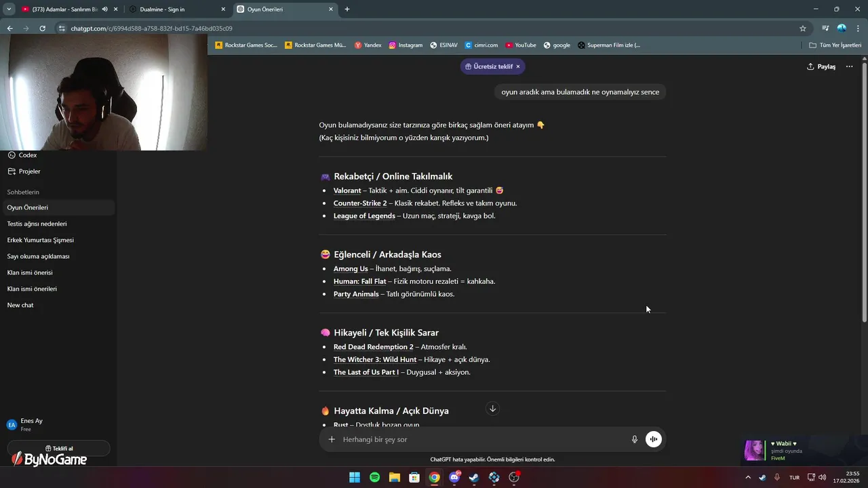Screen dimensions: 868x488
Task: Reload the page in Chrome
Action: point(42,28)
